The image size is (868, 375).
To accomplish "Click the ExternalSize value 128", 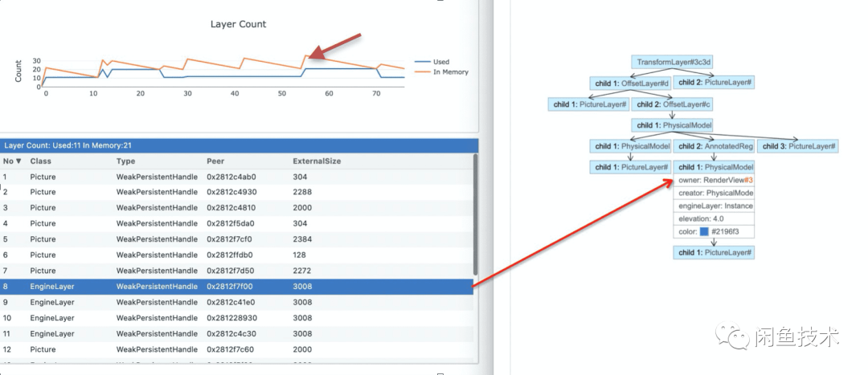I will click(300, 255).
